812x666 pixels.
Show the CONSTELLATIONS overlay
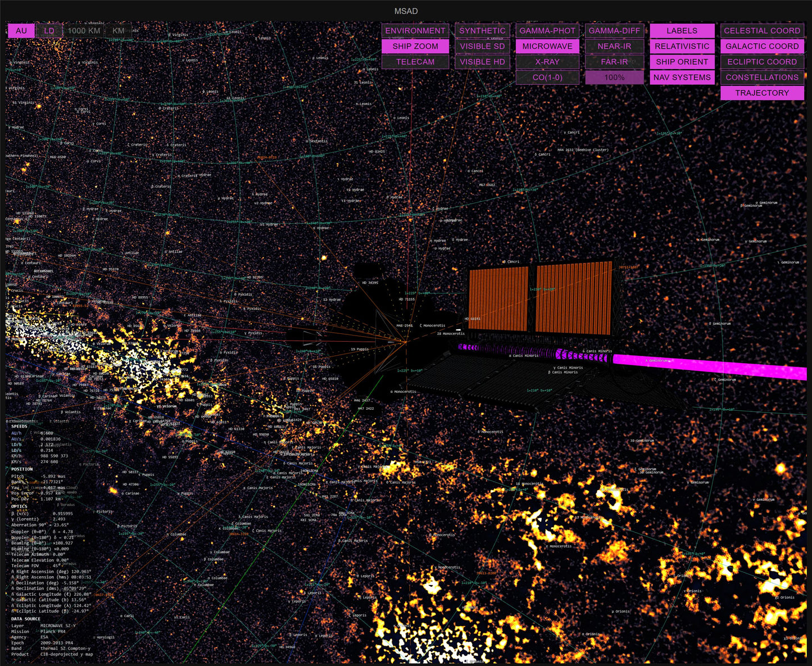(x=762, y=78)
